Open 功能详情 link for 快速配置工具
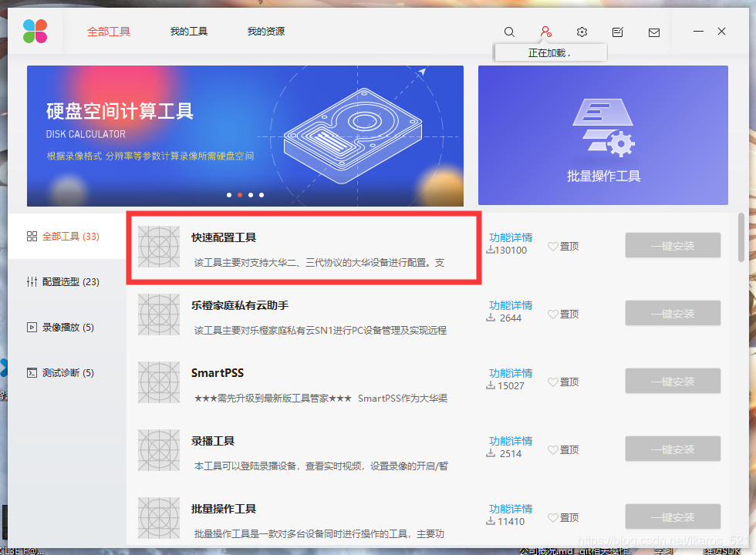Screen dimensions: 756x555 [x=511, y=237]
